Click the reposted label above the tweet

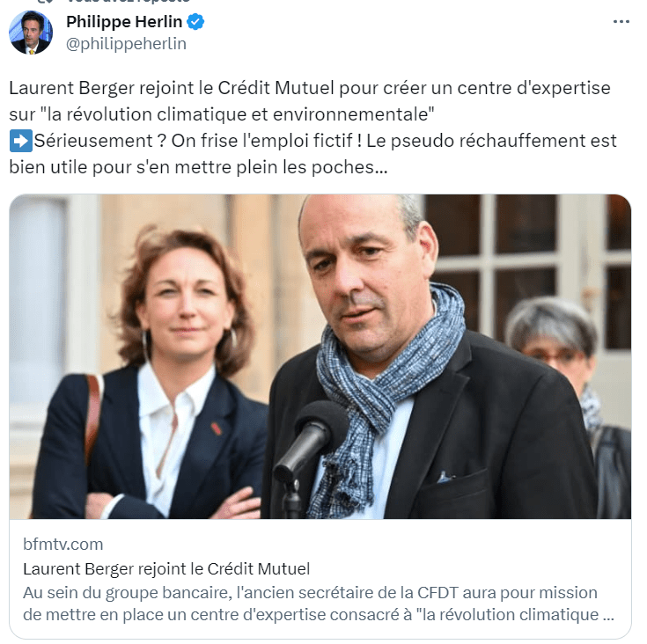pyautogui.click(x=128, y=1)
